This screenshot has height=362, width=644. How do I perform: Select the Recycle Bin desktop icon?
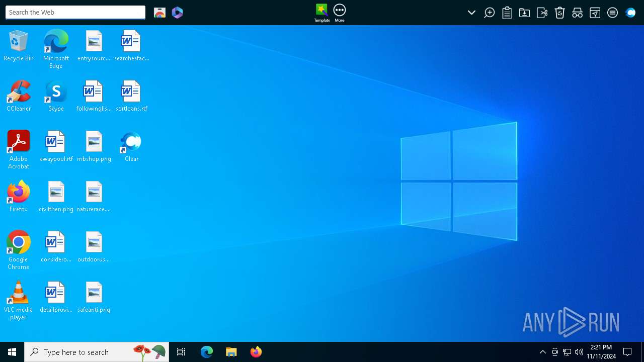(19, 45)
